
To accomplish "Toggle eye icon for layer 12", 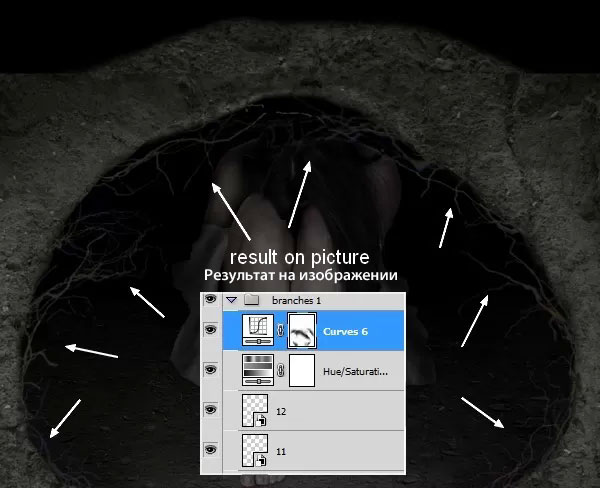I will point(210,410).
